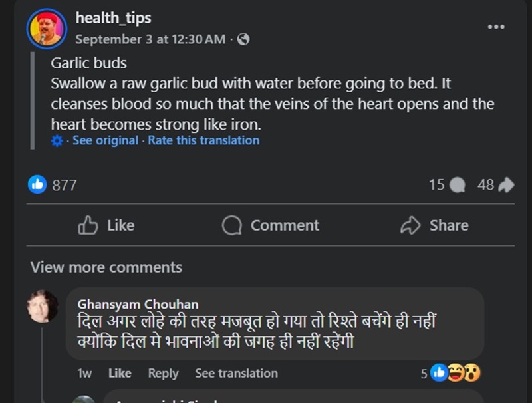The width and height of the screenshot is (532, 403).
Task: Click the public globe privacy icon
Action: point(243,39)
